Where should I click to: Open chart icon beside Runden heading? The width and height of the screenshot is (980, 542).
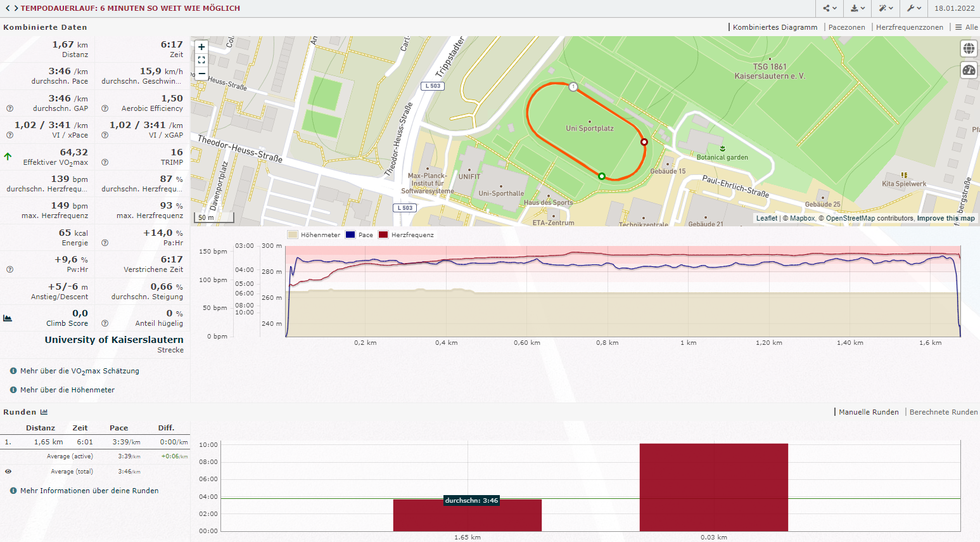pyautogui.click(x=44, y=412)
